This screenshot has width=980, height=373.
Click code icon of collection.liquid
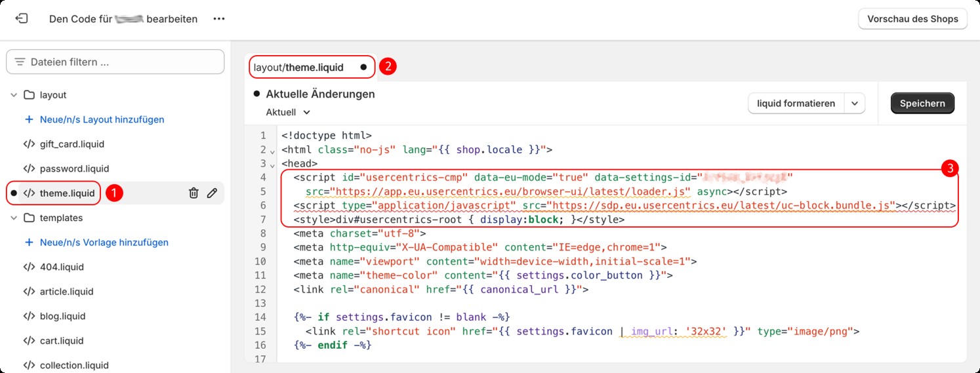(29, 365)
